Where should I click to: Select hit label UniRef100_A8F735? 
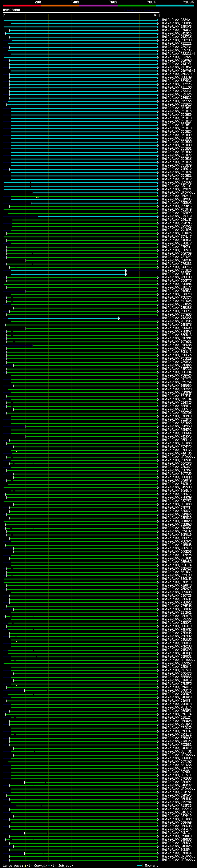(177, 369)
